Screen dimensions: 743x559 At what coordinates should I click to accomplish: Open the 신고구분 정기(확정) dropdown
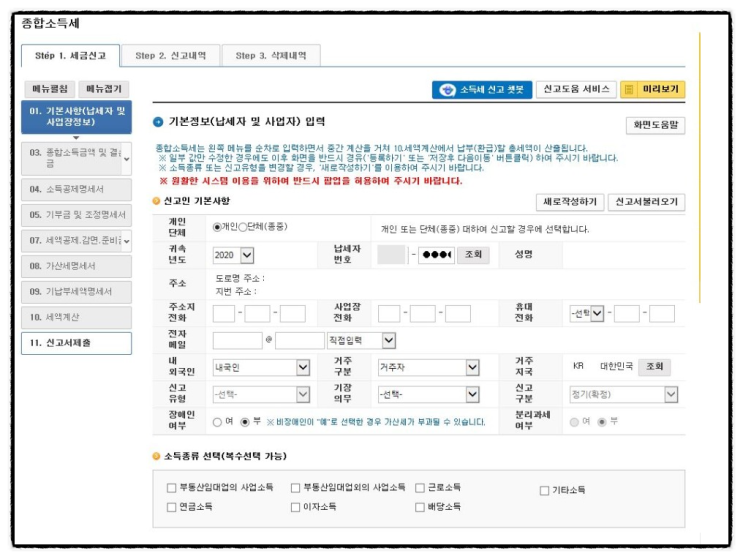[624, 395]
